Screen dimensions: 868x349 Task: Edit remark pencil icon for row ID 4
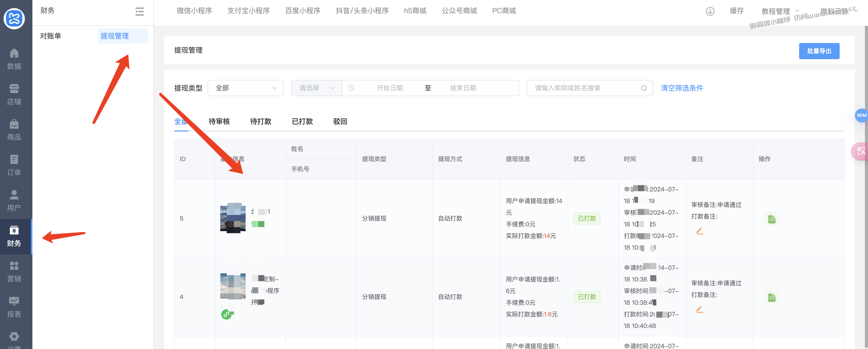[x=700, y=309]
